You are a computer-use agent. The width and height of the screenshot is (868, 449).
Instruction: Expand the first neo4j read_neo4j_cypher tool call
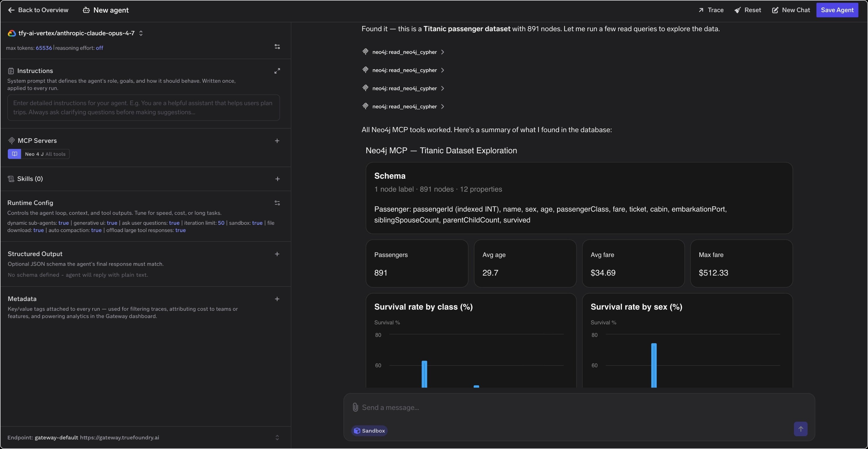[403, 52]
